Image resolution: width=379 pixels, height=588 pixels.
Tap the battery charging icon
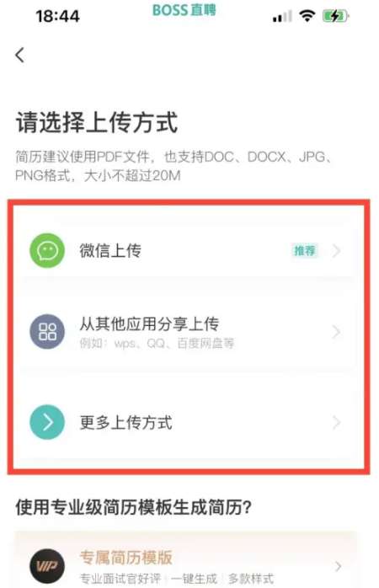[335, 16]
